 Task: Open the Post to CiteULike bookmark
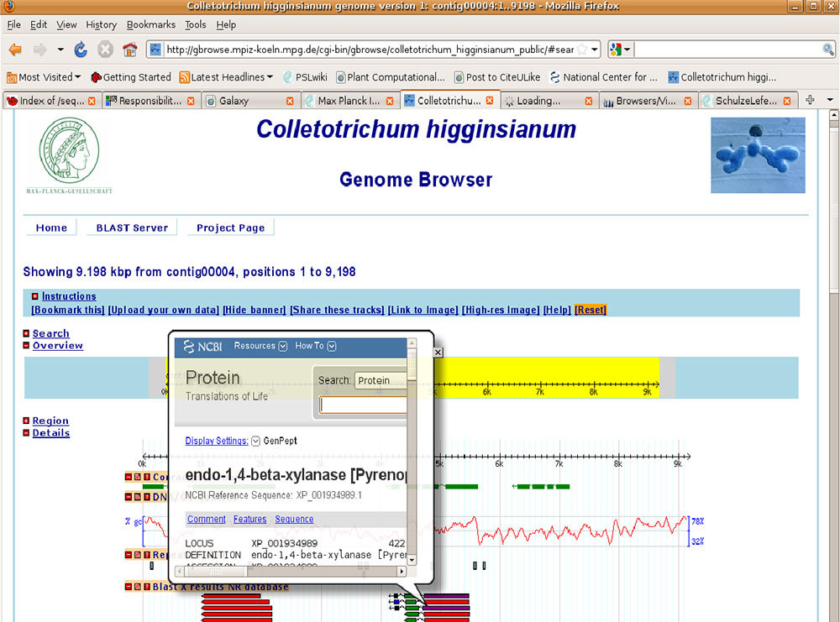tap(497, 77)
